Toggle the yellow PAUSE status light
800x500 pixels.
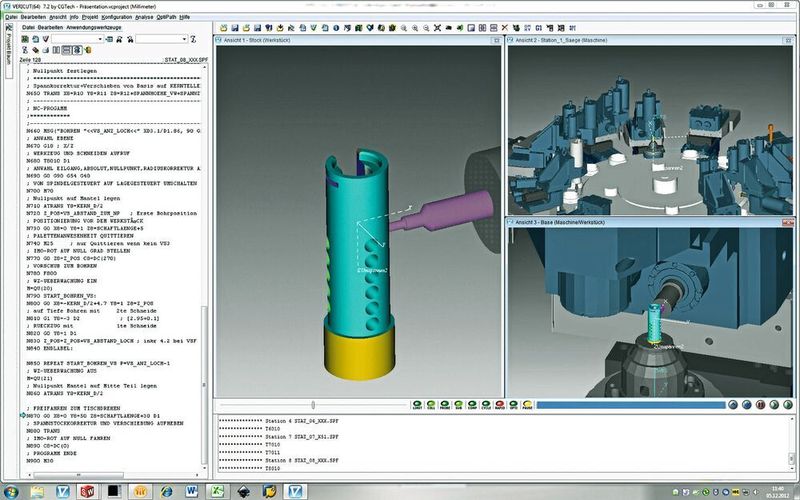click(528, 405)
